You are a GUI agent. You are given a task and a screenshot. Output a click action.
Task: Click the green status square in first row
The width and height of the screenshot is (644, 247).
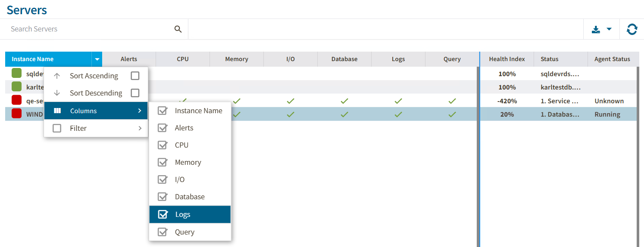16,74
